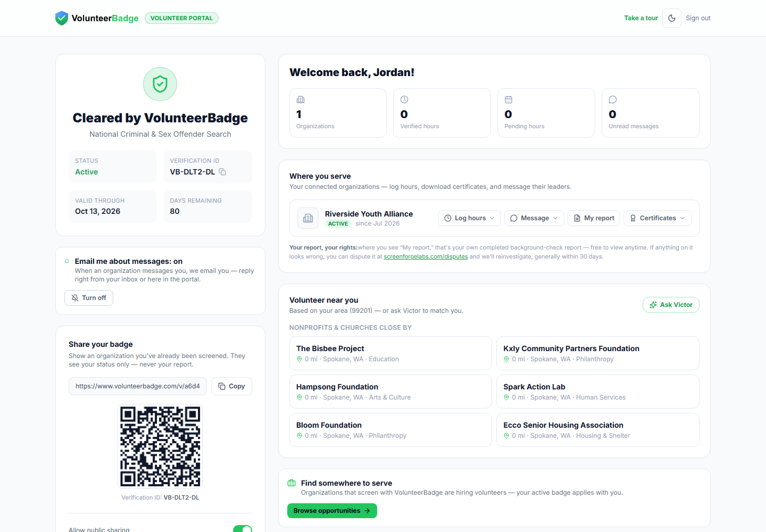The height and width of the screenshot is (532, 766).
Task: Click the badge share URL field
Action: pos(138,386)
